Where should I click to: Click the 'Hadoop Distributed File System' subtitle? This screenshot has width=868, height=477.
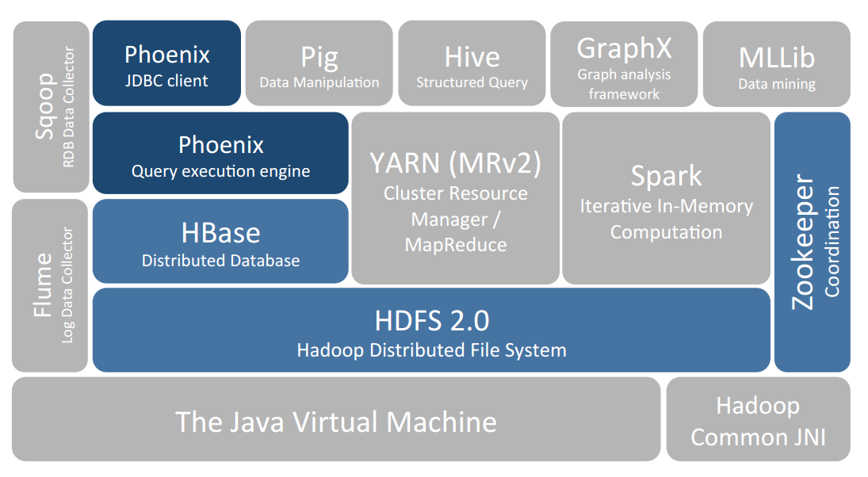431,349
